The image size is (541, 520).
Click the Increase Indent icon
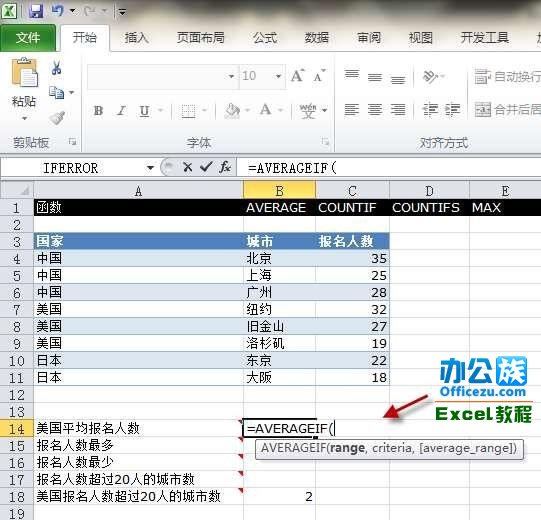click(452, 110)
